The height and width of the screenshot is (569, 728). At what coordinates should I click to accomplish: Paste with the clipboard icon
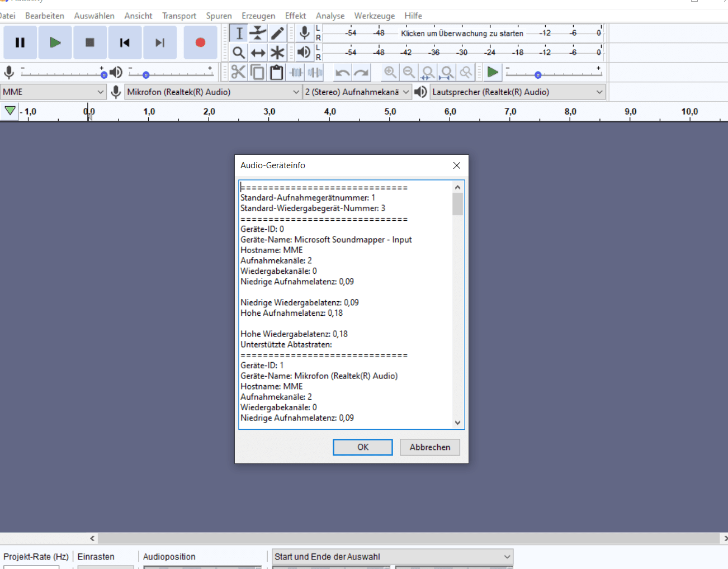277,72
